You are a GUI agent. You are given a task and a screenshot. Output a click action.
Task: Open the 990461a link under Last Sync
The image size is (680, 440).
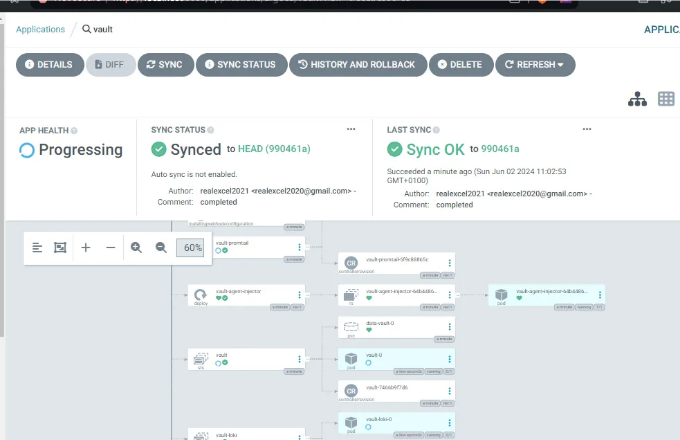pos(500,149)
